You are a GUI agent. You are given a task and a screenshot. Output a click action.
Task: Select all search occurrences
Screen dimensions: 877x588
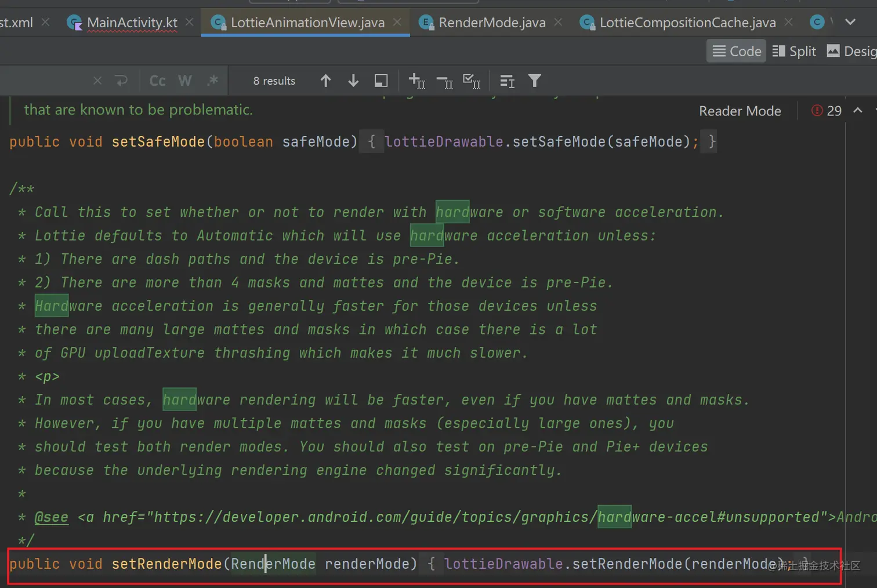click(472, 81)
